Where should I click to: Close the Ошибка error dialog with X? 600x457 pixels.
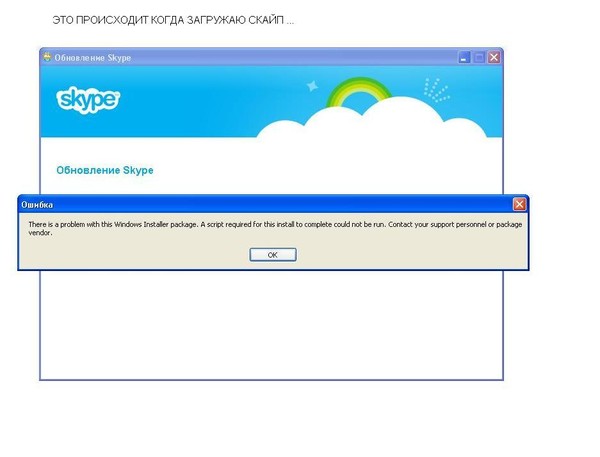coord(519,205)
